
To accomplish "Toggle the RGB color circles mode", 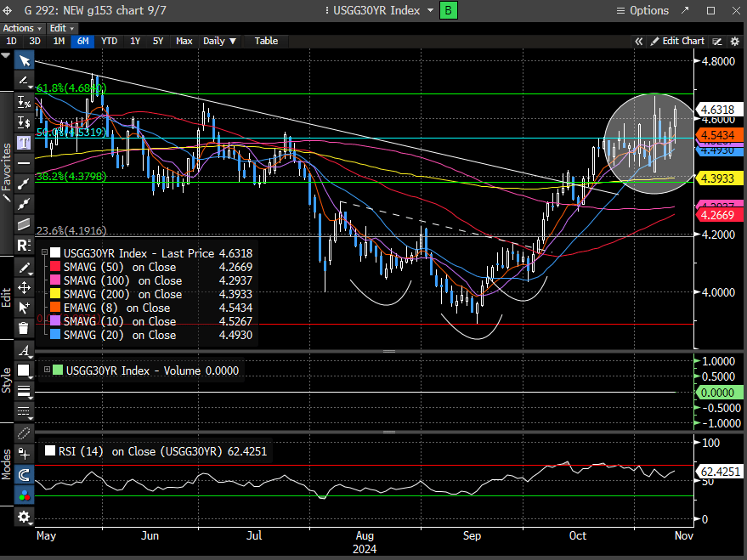I will pyautogui.click(x=24, y=495).
